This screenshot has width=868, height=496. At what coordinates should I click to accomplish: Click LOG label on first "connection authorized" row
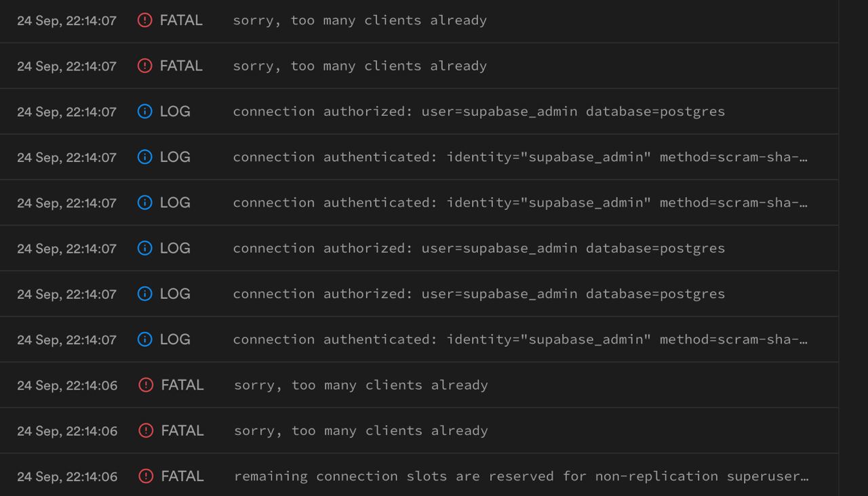[x=175, y=111]
